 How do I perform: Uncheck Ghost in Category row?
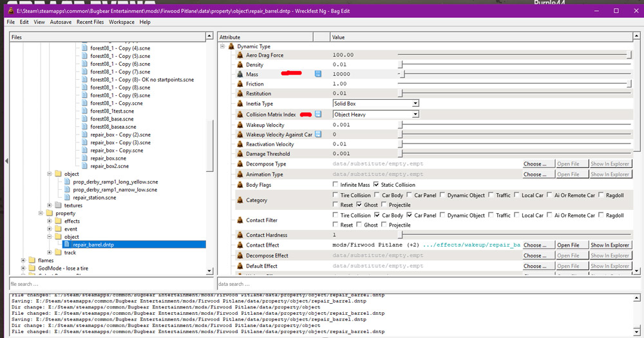click(359, 205)
